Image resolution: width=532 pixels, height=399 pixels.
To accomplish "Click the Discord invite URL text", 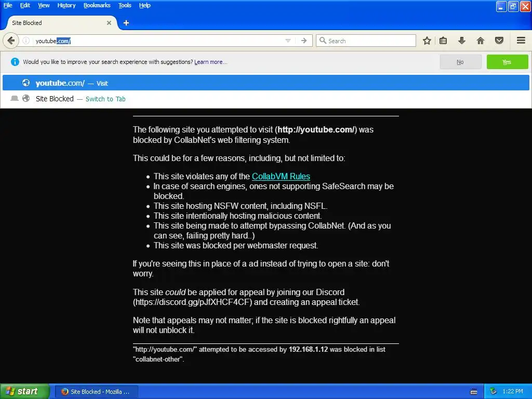I will click(192, 302).
